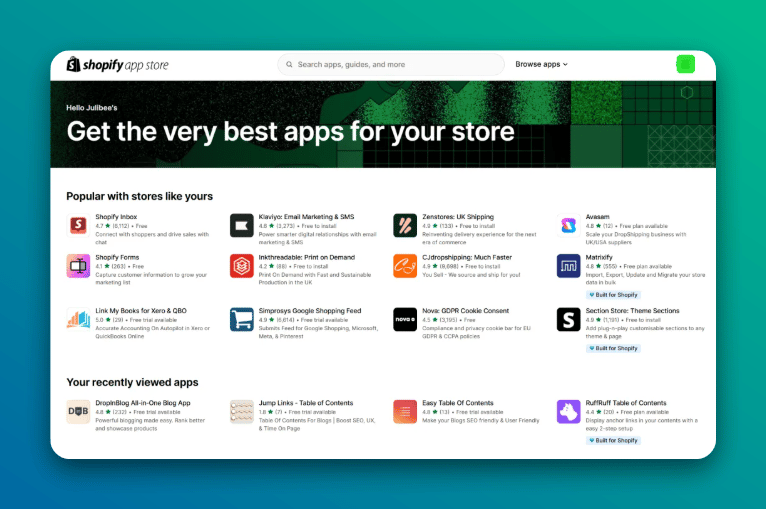Open the Jump Links app icon
Viewport: 766px width, 509px height.
(242, 411)
